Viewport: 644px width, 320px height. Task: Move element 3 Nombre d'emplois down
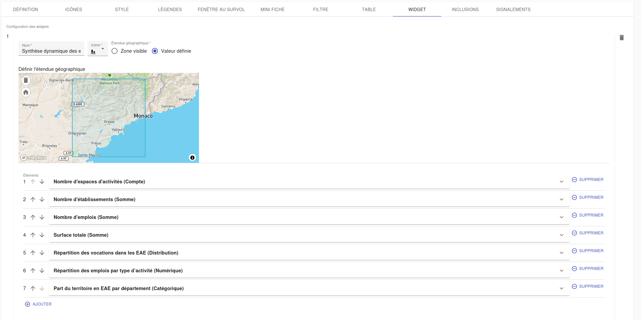(42, 217)
